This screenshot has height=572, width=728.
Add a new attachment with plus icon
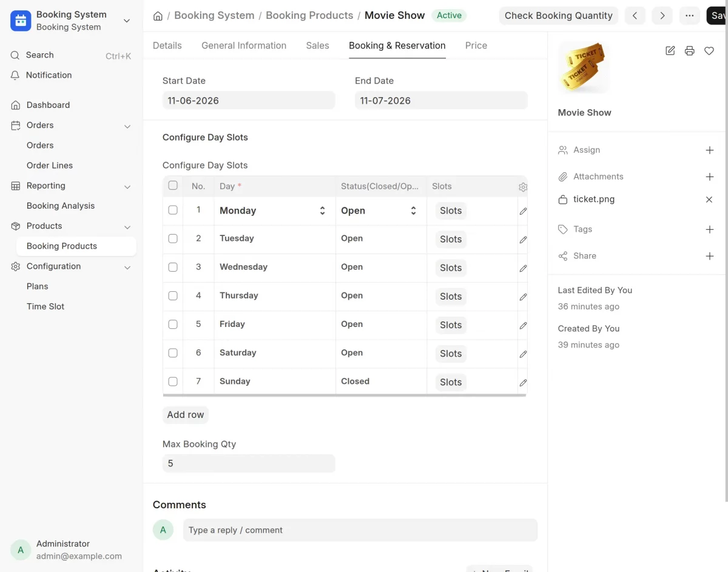point(710,177)
